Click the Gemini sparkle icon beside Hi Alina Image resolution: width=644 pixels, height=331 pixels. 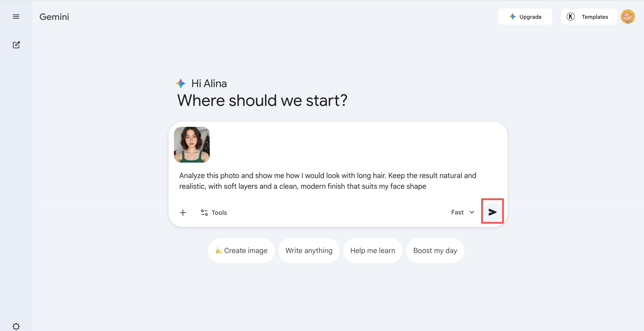point(181,83)
